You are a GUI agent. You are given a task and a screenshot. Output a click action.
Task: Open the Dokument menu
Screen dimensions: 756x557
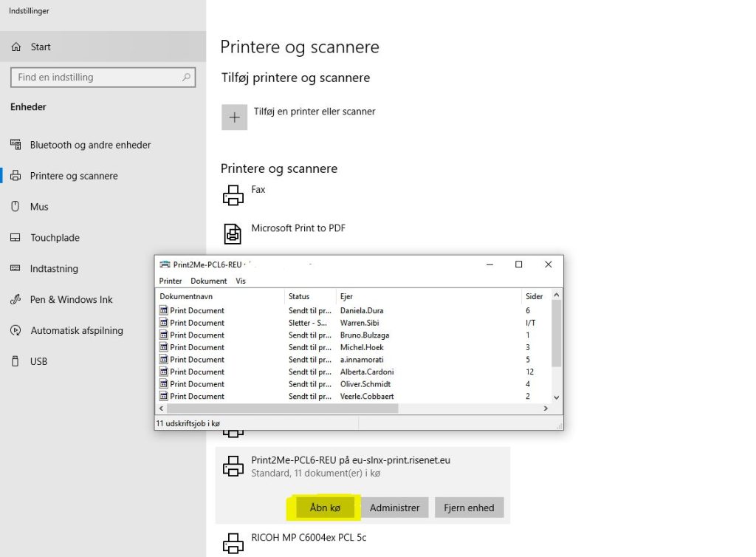(x=208, y=281)
